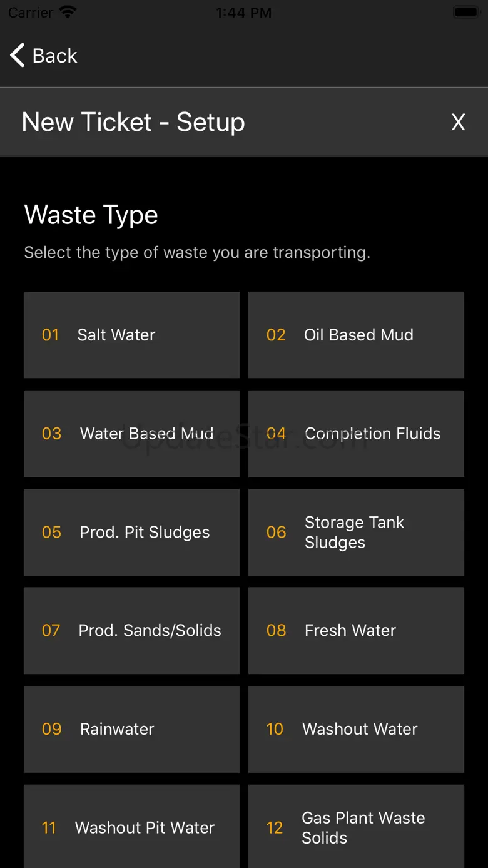Pick Gas Plant Waste Solids

click(356, 827)
